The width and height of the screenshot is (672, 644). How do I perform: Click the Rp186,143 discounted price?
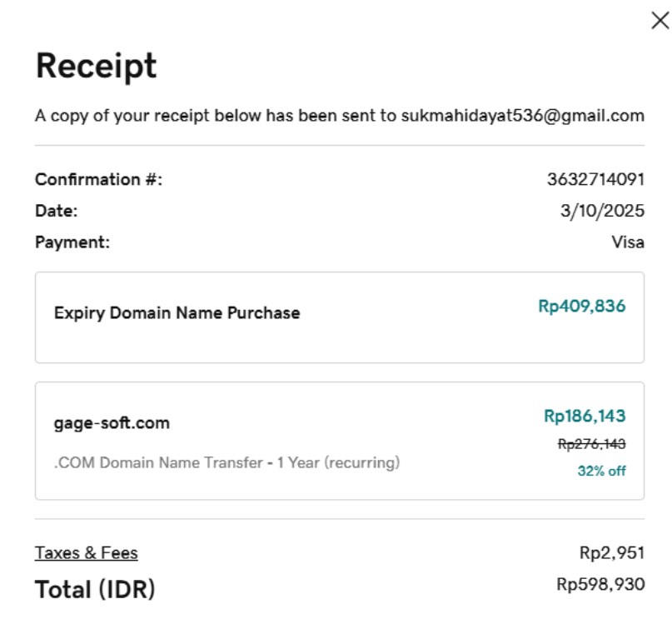coord(585,416)
